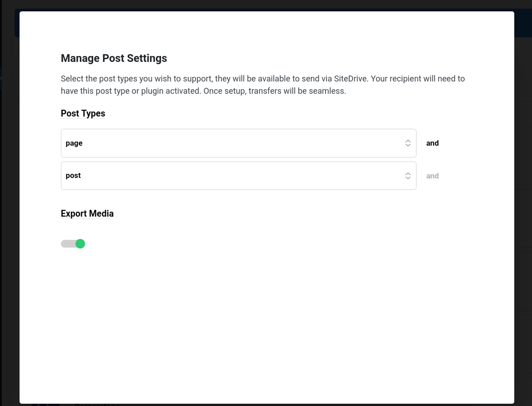The image size is (532, 406).
Task: Click the "Export Media" underlined label
Action: (87, 213)
